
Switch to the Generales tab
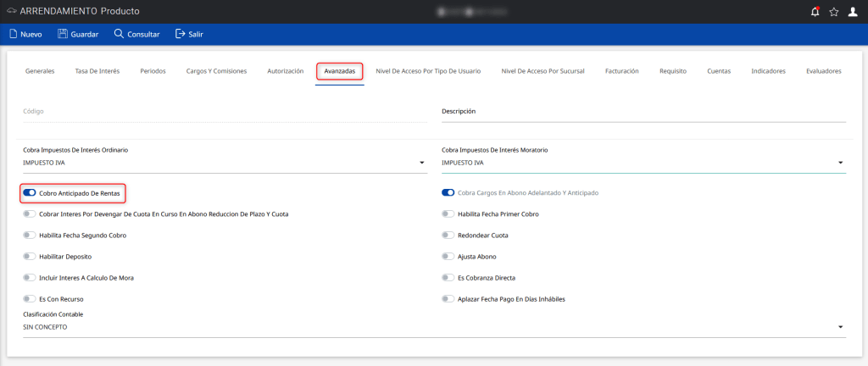coord(40,71)
